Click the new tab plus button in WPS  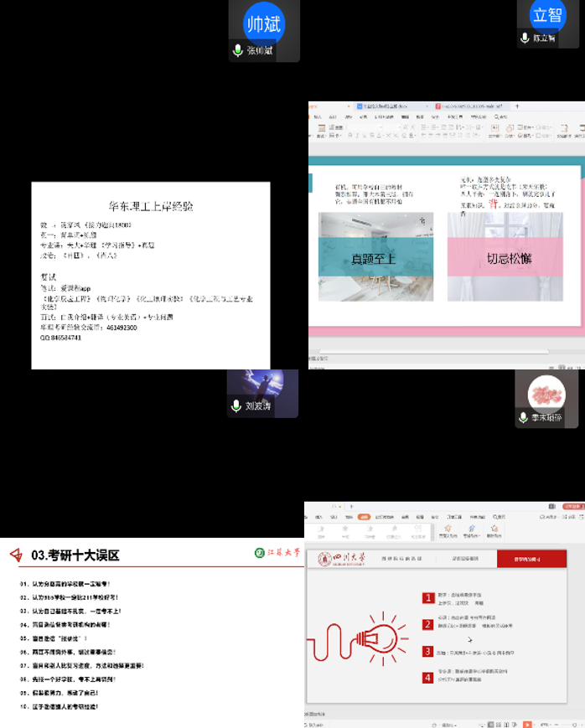tap(517, 106)
